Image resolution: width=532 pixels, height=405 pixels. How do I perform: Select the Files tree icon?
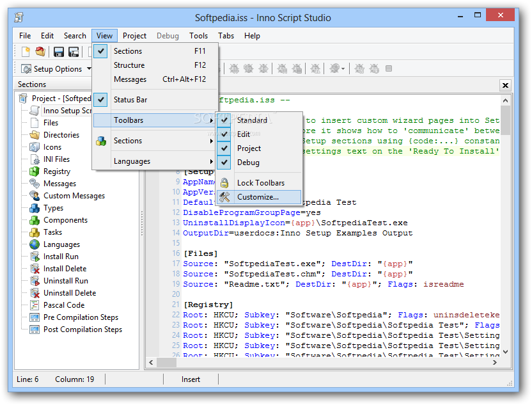35,123
